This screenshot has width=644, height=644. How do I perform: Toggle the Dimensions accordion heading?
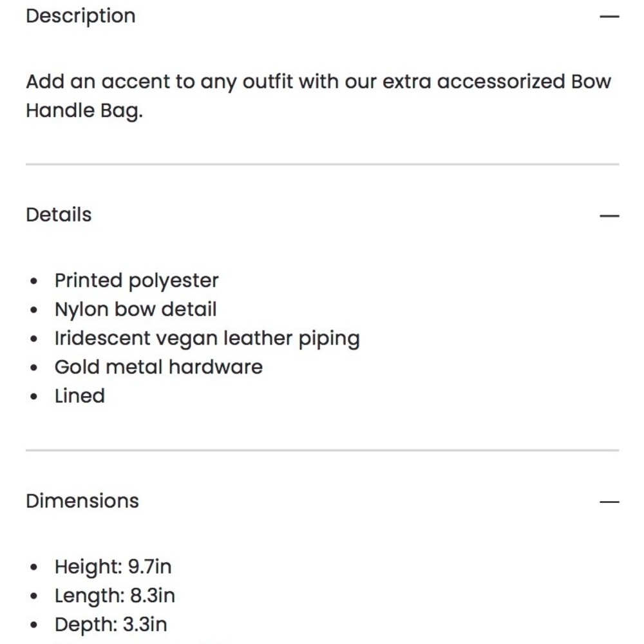coord(82,501)
